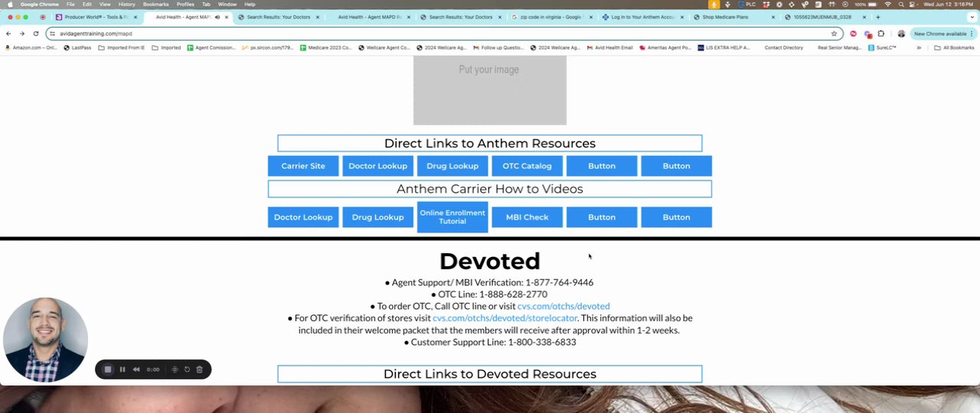Open the Ameritas Agent Po bookmark
980x413 pixels.
[665, 47]
